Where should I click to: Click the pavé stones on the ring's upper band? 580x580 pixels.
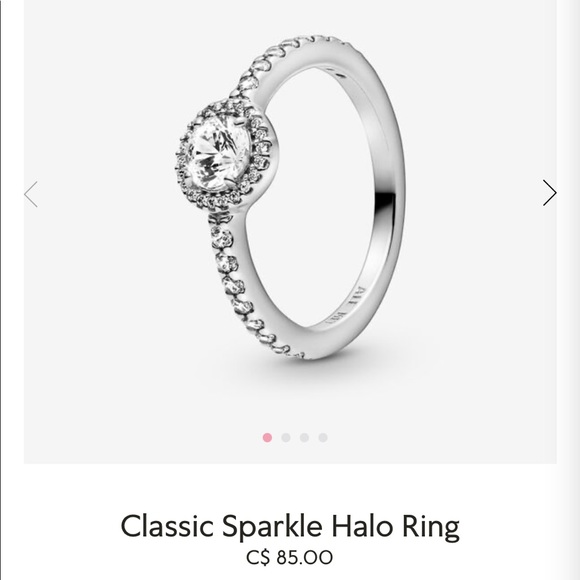281,61
